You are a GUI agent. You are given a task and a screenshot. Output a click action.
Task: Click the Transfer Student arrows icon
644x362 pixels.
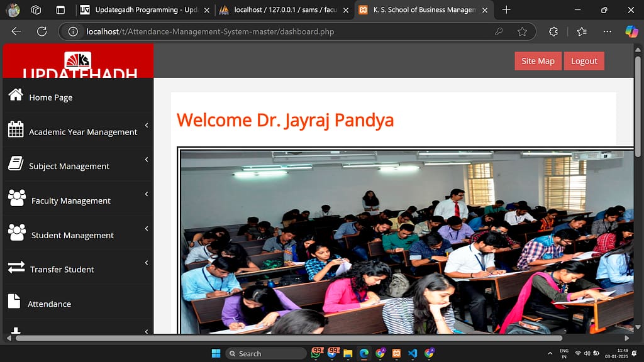(17, 267)
